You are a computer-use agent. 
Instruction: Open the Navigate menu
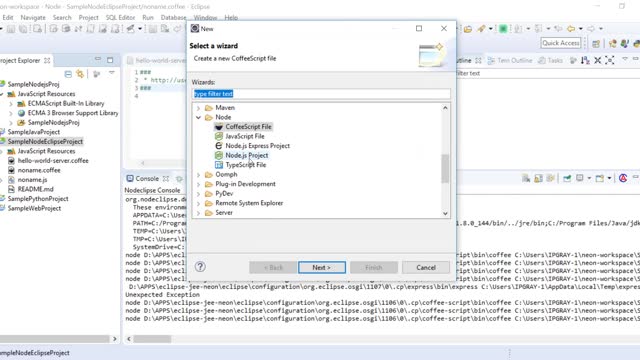click(33, 18)
